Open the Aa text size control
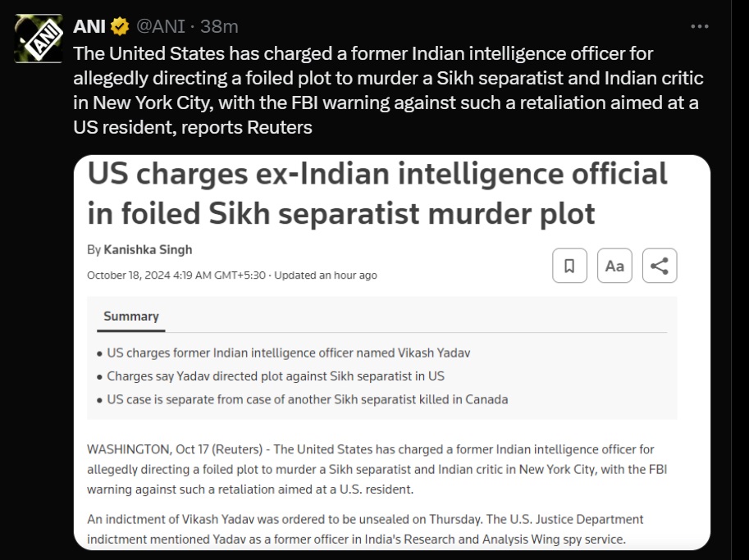This screenshot has height=560, width=749. (614, 266)
